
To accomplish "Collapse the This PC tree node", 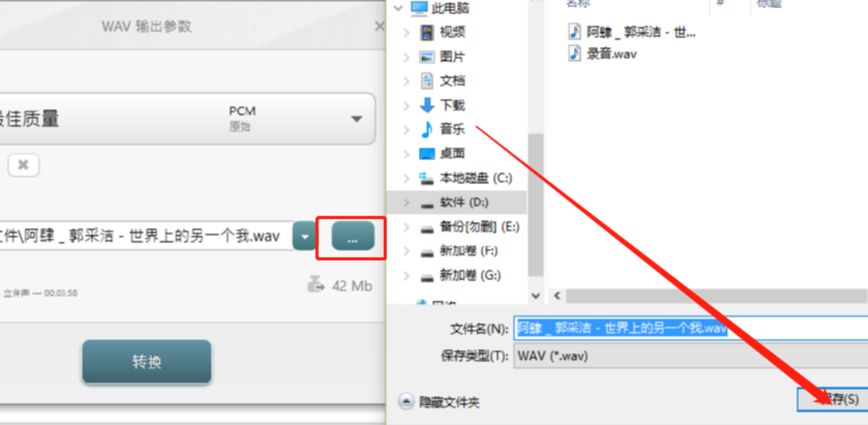I will click(x=398, y=8).
